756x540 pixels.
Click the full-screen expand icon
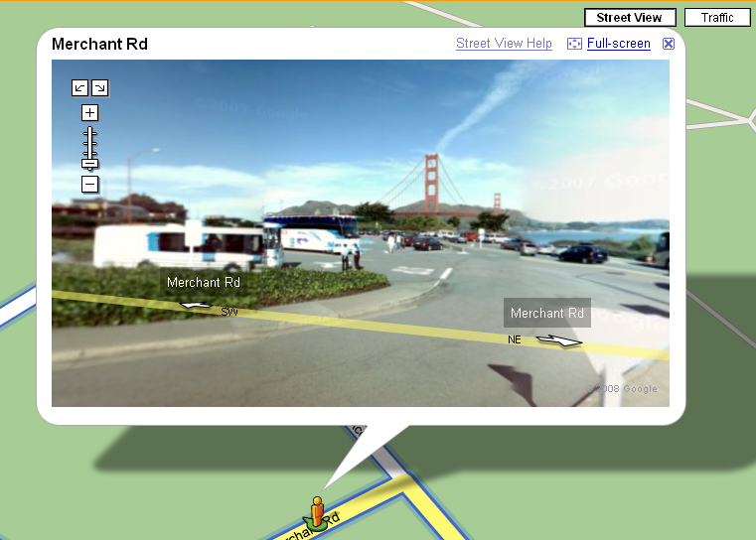[x=574, y=44]
